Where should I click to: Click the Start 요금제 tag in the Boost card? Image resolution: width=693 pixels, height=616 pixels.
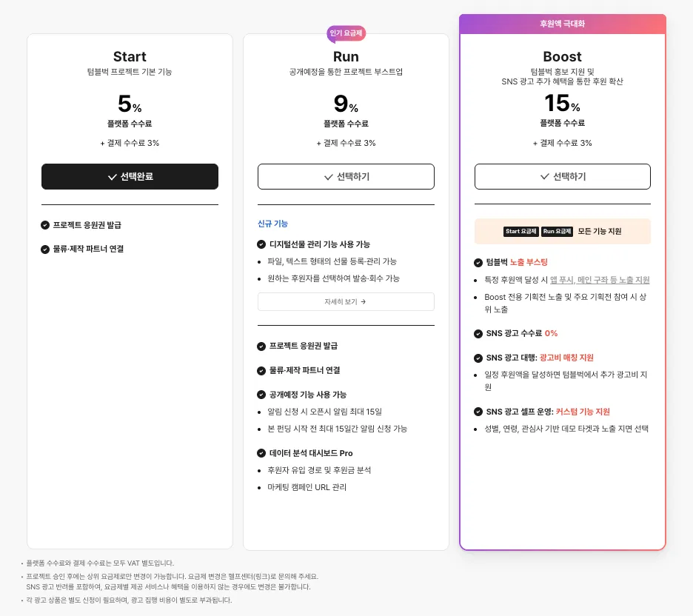tap(521, 232)
